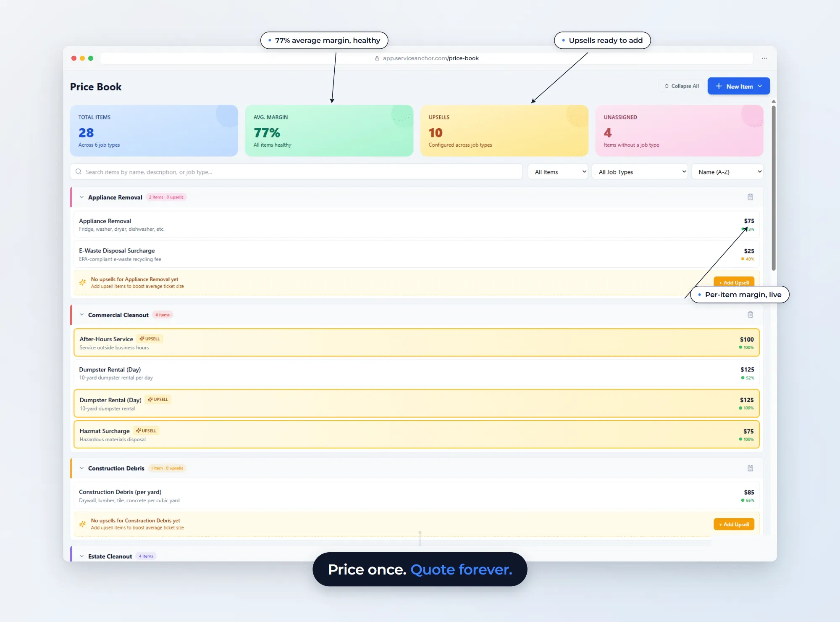Click the UPSELL badge on Dumpster Rental (Day)
This screenshot has width=840, height=622.
pyautogui.click(x=158, y=400)
